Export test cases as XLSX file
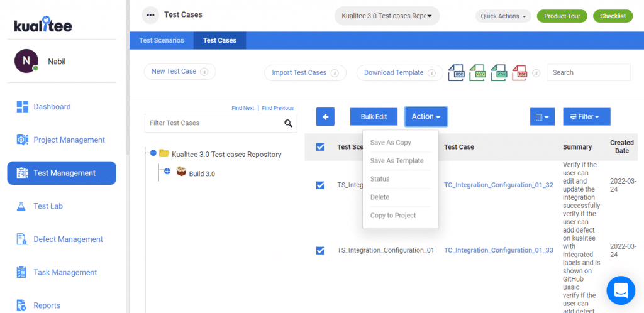Image resolution: width=644 pixels, height=313 pixels. click(x=478, y=73)
